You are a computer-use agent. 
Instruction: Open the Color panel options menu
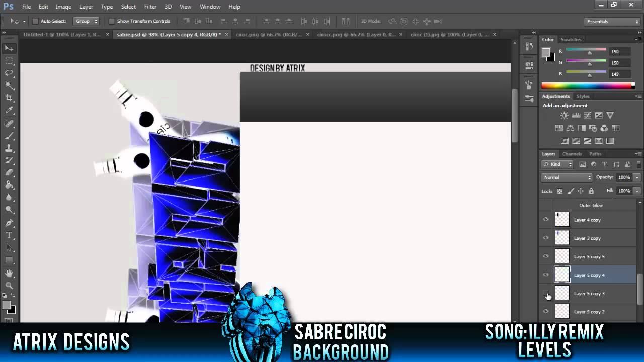tap(638, 39)
